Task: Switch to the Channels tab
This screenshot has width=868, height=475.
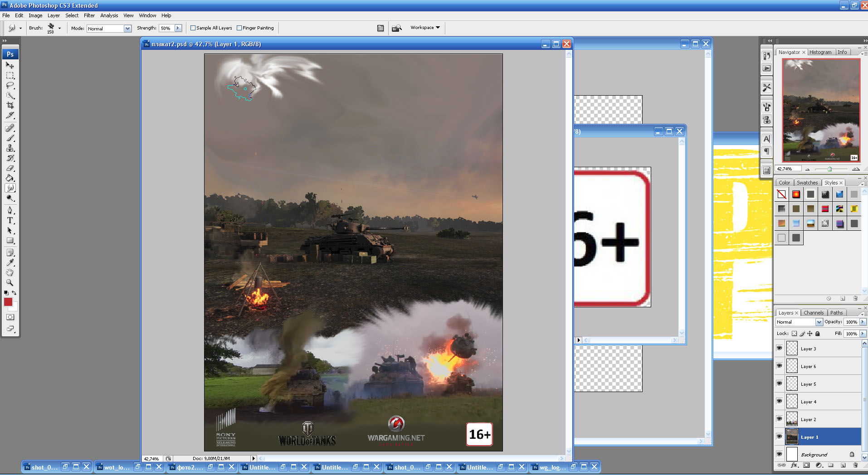Action: click(x=814, y=313)
